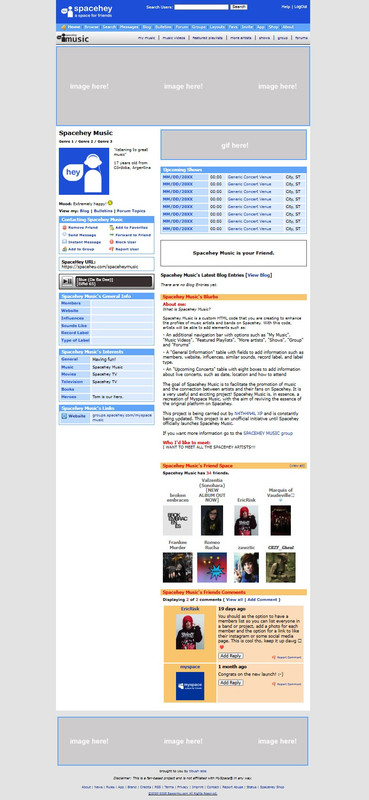Open Bulletins in the navigation bar
The image size is (369, 800).
tap(163, 27)
